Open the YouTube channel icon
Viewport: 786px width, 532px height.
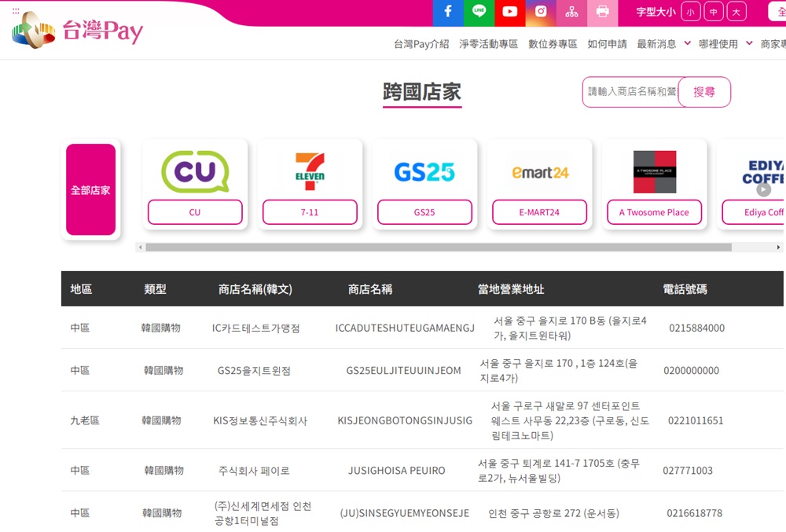point(510,12)
